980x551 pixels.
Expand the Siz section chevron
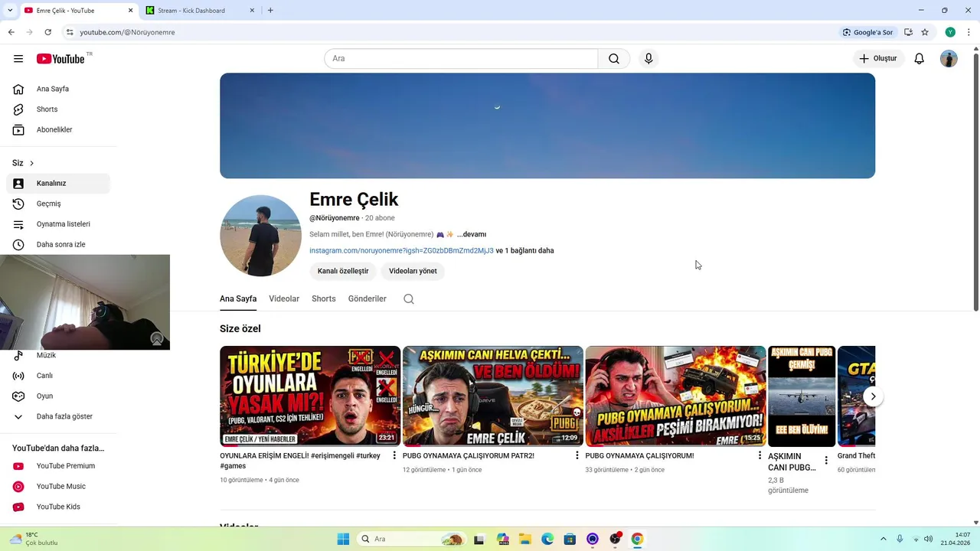point(31,163)
